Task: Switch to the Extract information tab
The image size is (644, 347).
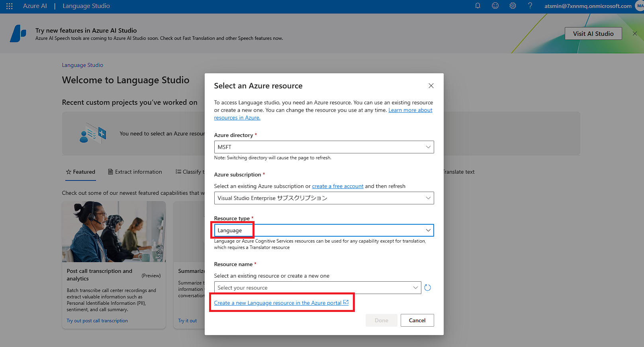Action: (135, 172)
